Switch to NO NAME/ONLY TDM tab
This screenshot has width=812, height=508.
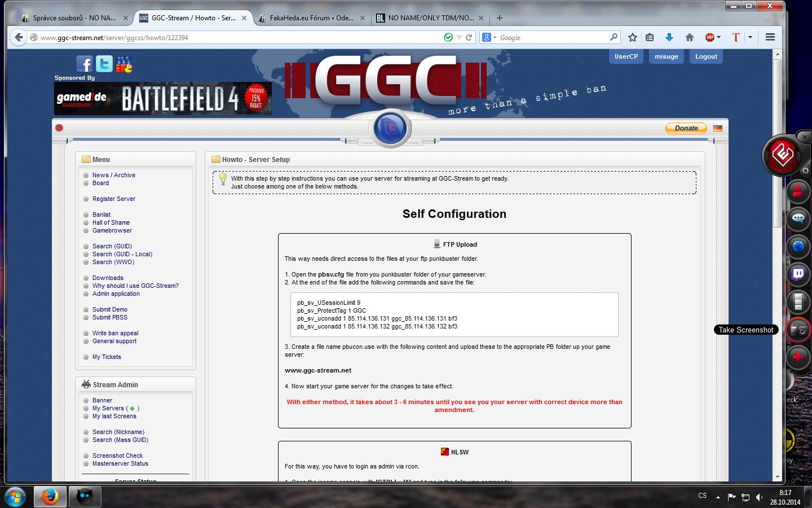430,18
